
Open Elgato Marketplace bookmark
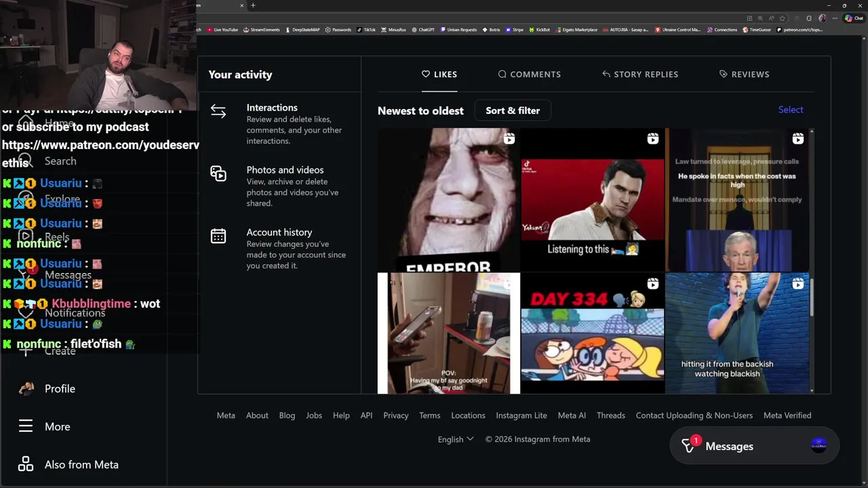[576, 30]
